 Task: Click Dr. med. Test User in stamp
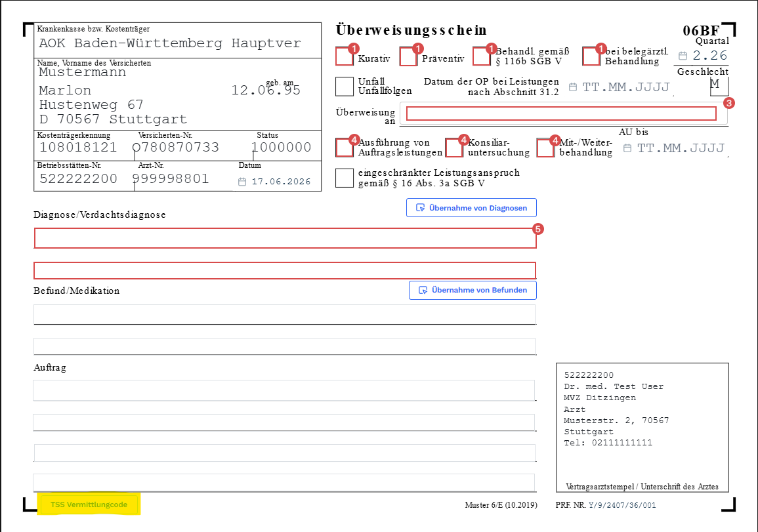click(614, 386)
